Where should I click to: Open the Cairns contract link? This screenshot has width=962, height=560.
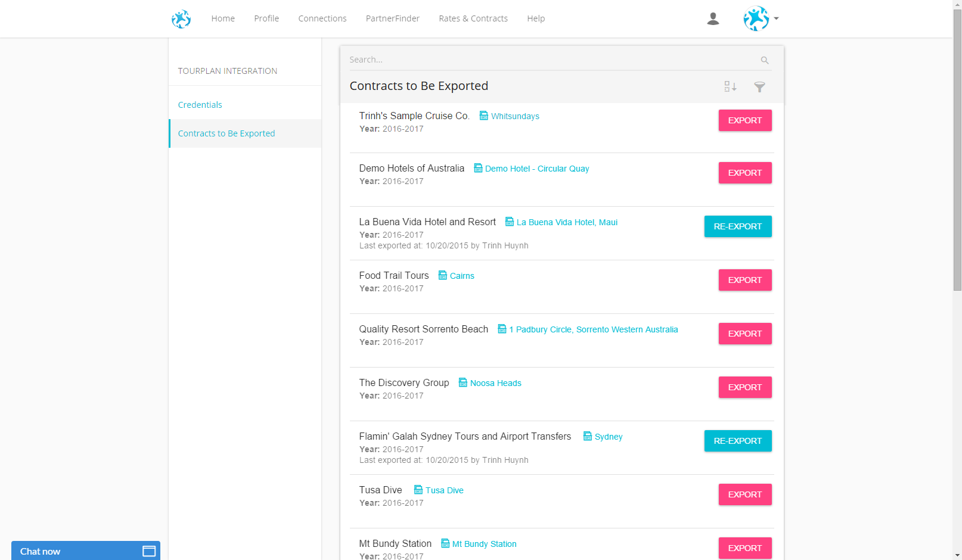[462, 276]
